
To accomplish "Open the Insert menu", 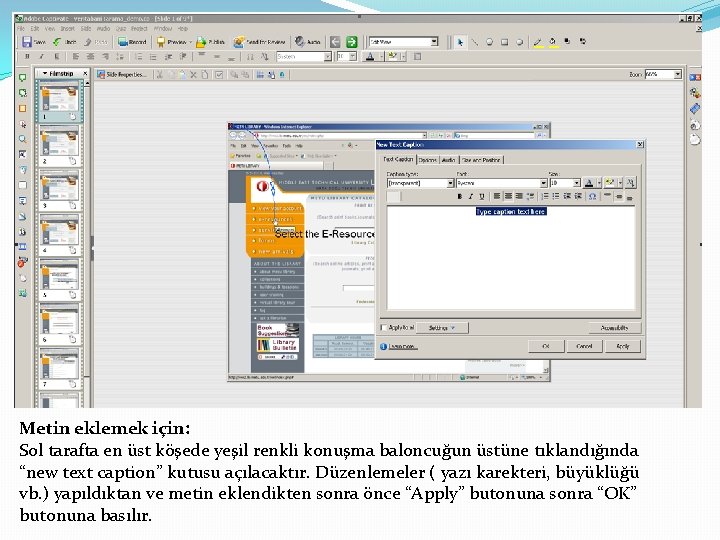I will (x=67, y=28).
